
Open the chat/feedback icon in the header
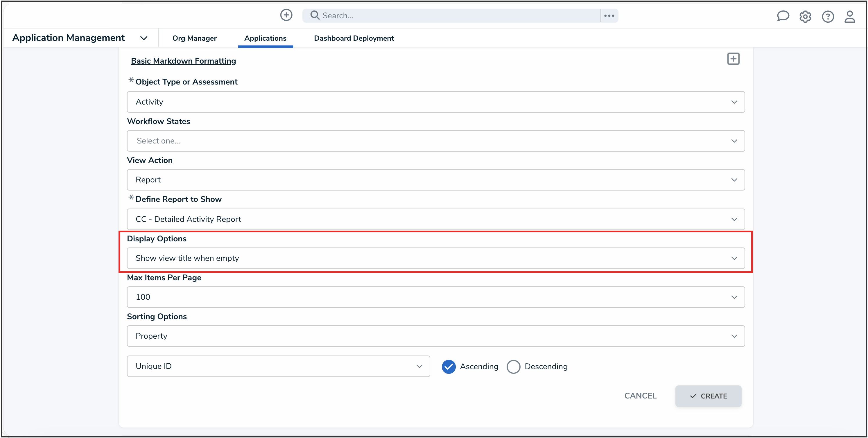tap(783, 16)
